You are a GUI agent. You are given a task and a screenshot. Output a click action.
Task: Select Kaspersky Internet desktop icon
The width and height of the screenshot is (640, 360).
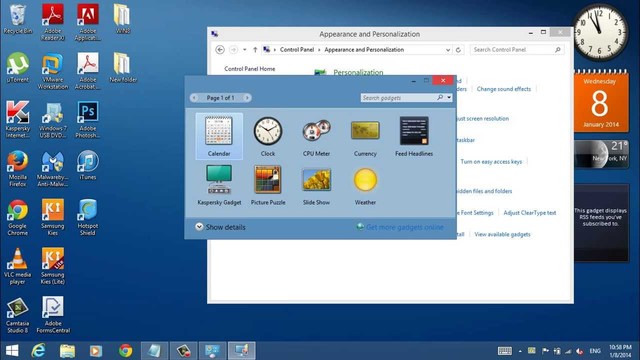pos(18,120)
